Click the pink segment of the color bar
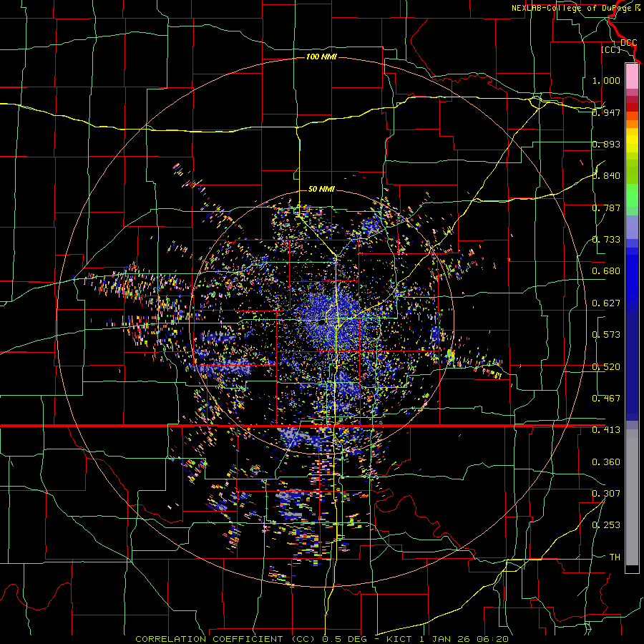This screenshot has width=644, height=644. pyautogui.click(x=632, y=76)
